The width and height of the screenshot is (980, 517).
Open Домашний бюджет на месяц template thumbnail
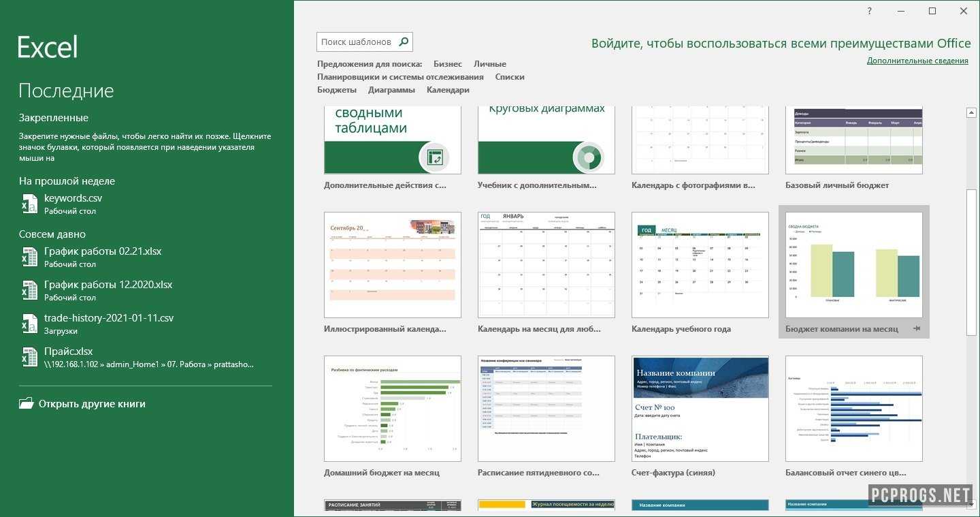[393, 409]
